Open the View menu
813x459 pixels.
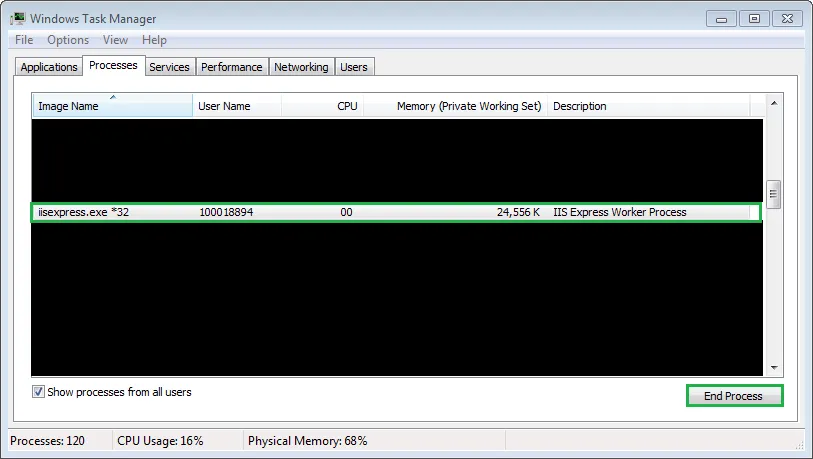(115, 40)
